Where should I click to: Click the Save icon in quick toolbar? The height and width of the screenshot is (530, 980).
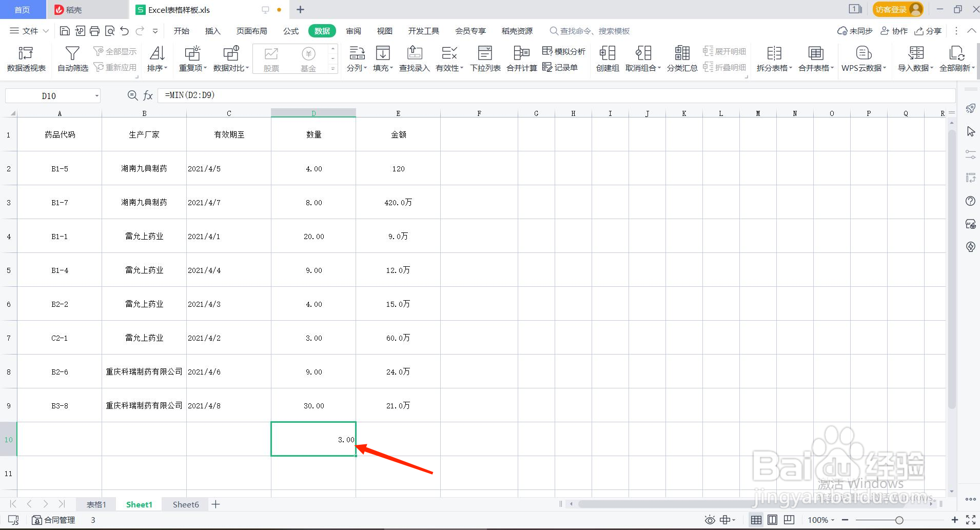coord(65,31)
